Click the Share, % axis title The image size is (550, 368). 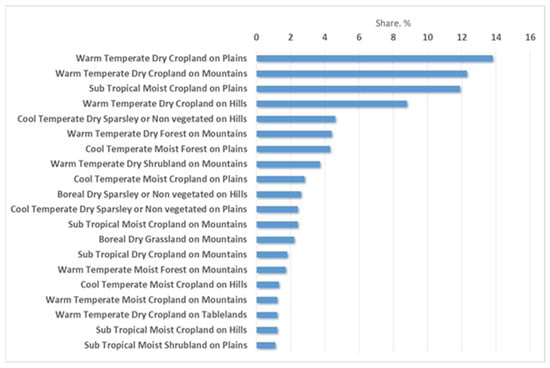(x=393, y=24)
